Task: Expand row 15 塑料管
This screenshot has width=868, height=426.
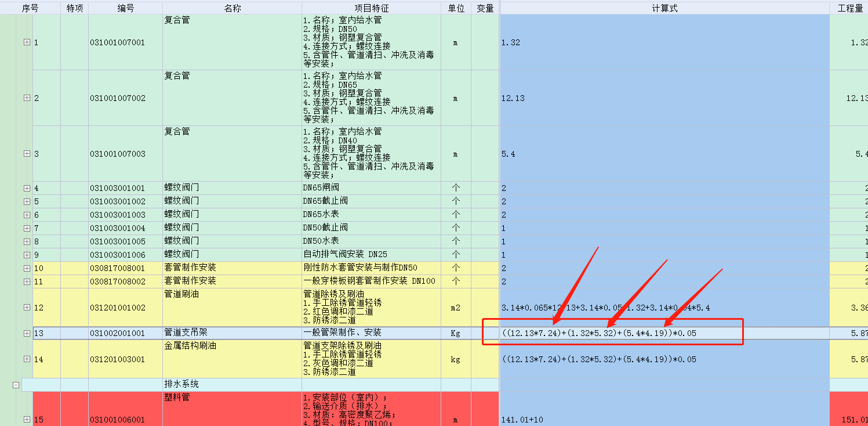Action: 27,419
